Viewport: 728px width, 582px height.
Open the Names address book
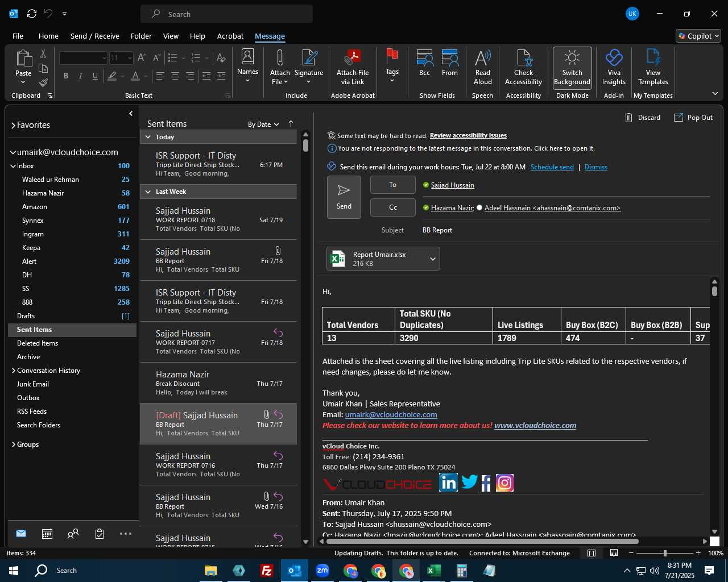point(247,66)
